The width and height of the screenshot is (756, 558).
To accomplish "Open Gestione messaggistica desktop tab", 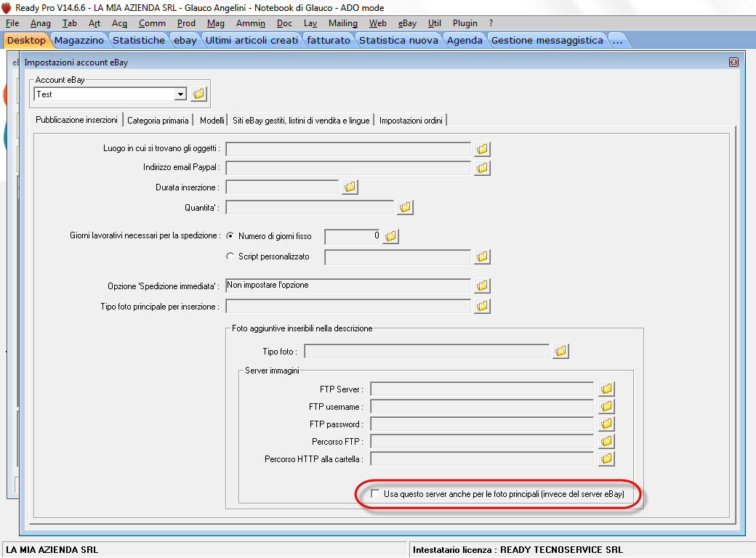I will tap(547, 41).
